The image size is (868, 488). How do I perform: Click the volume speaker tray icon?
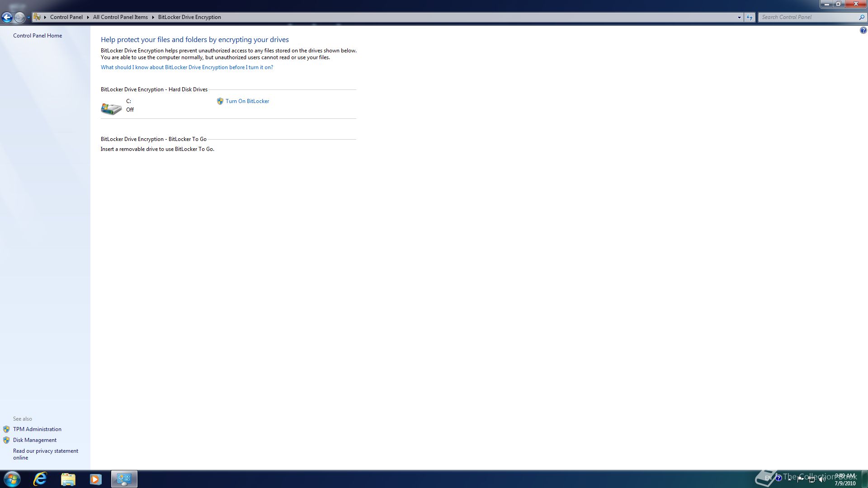[x=822, y=479]
